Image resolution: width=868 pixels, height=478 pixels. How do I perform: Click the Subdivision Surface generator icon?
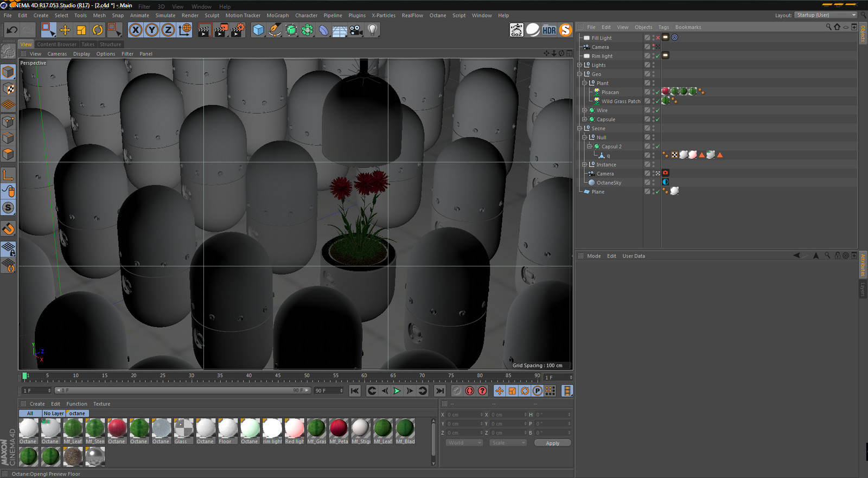[x=291, y=30]
